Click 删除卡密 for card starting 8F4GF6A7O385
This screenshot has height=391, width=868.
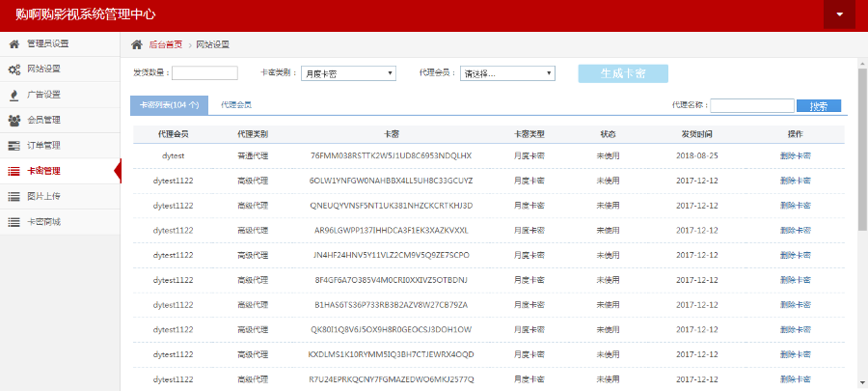click(796, 280)
